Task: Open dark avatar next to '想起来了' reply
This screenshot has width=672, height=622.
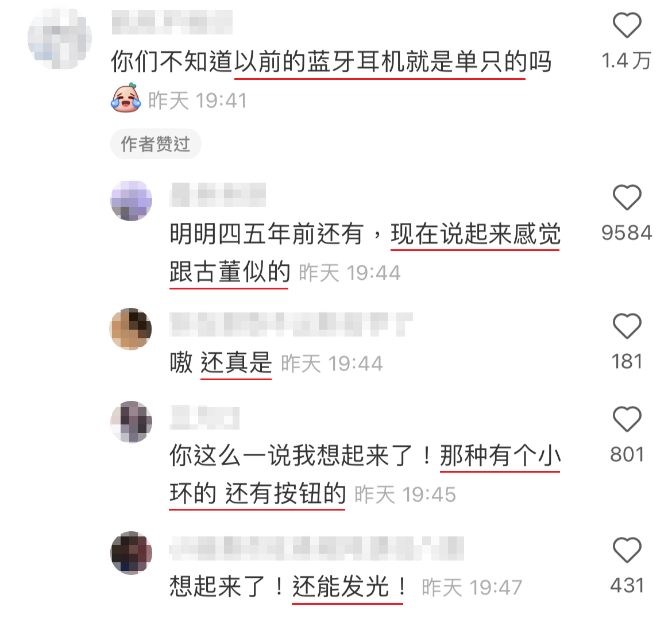Action: 131,553
